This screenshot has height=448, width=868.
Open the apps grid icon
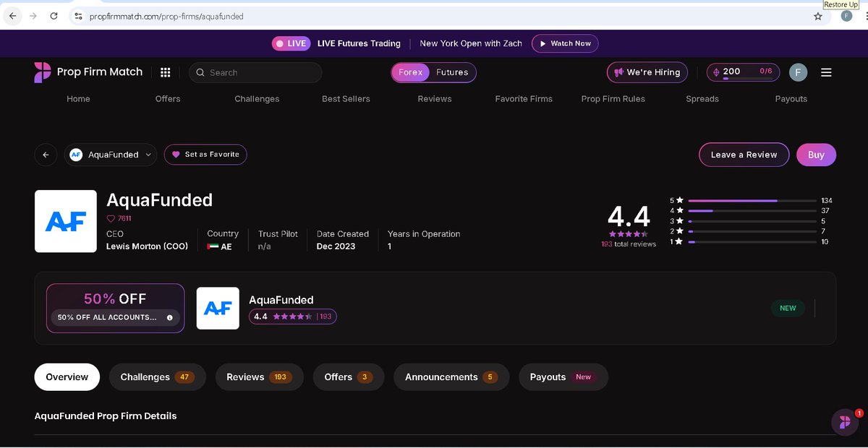click(165, 72)
